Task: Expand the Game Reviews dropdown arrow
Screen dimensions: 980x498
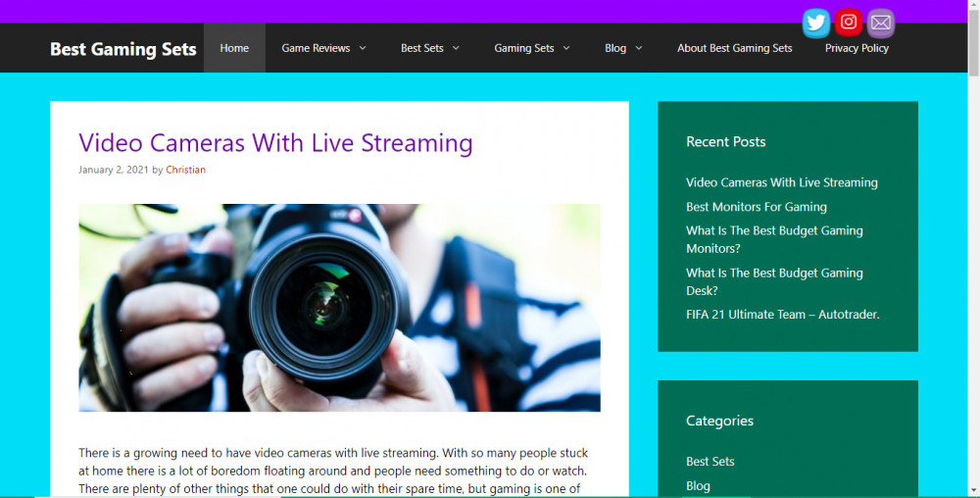Action: click(363, 48)
